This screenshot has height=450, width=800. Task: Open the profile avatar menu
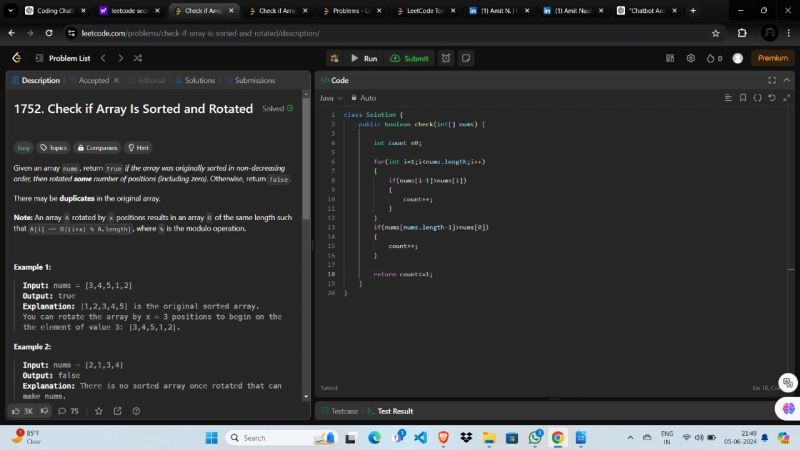tap(738, 58)
